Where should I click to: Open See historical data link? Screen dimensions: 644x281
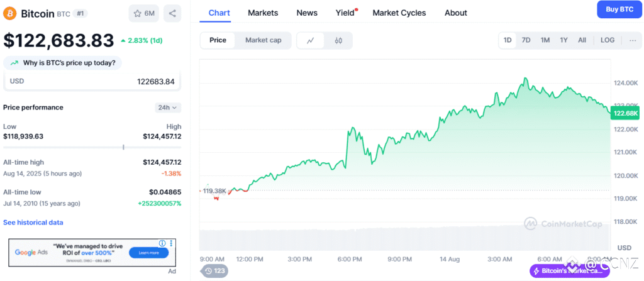(x=33, y=223)
